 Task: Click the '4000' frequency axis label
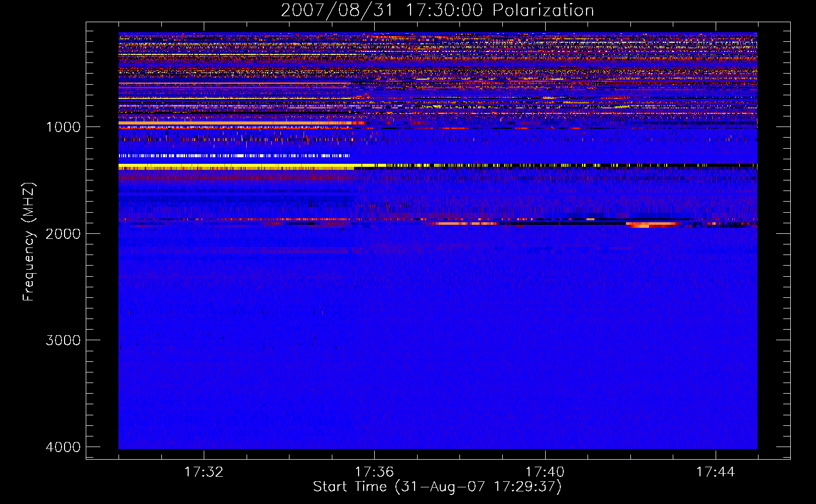(63, 447)
